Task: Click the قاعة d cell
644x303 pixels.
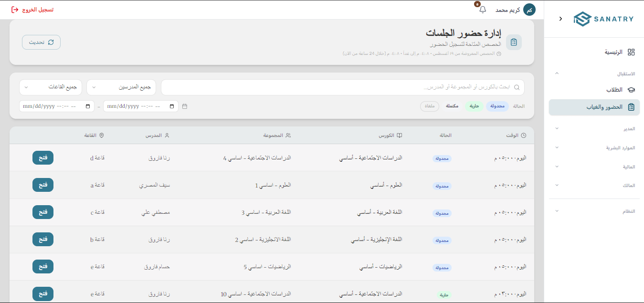Action: (x=97, y=158)
